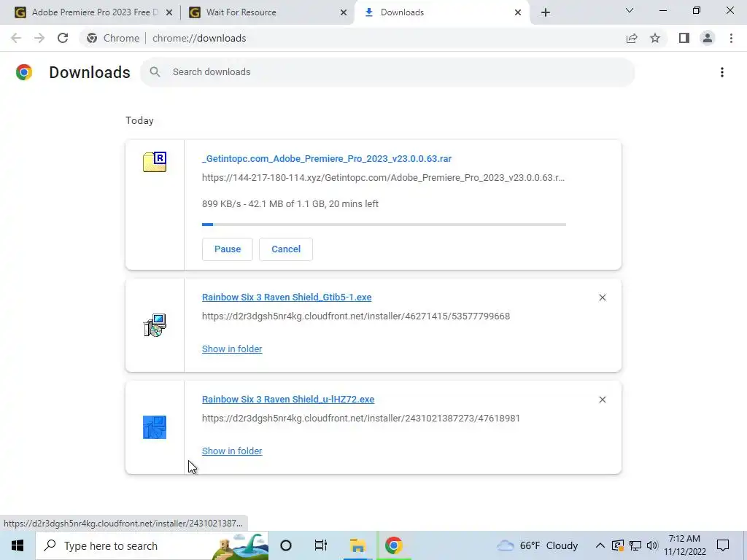Open the side panel icon
Image resolution: width=747 pixels, height=560 pixels.
pyautogui.click(x=684, y=38)
